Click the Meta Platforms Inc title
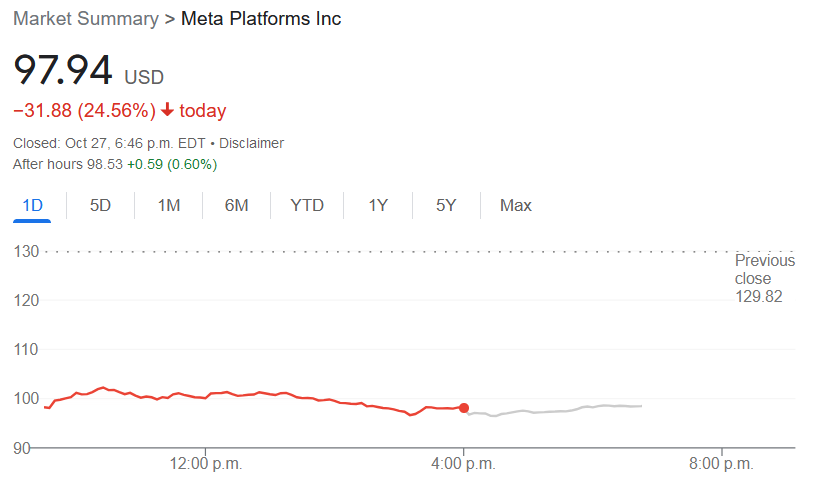The image size is (823, 481). [261, 19]
